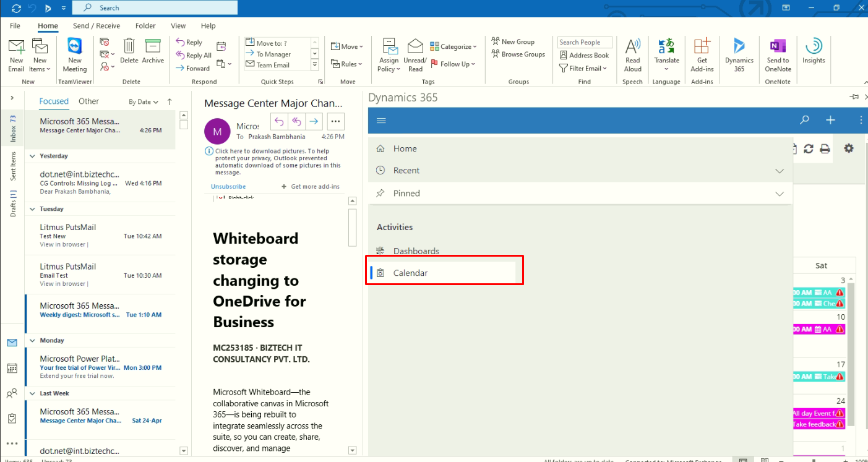This screenshot has height=462, width=868.
Task: Open the Address Book
Action: 585,56
